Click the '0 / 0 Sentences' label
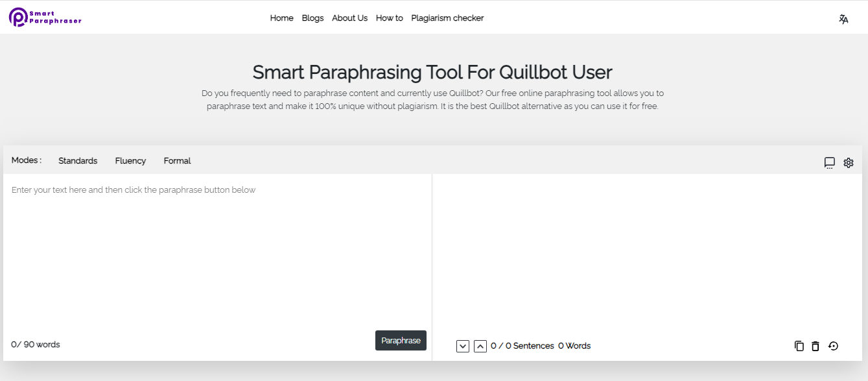This screenshot has height=381, width=868. coord(522,346)
